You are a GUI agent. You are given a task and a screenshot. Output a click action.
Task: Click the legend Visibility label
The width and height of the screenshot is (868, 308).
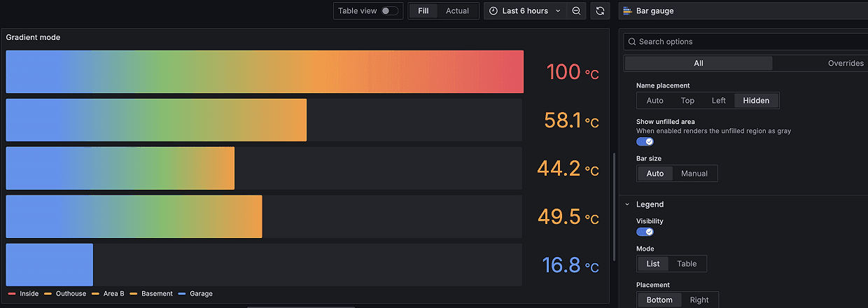click(x=650, y=221)
